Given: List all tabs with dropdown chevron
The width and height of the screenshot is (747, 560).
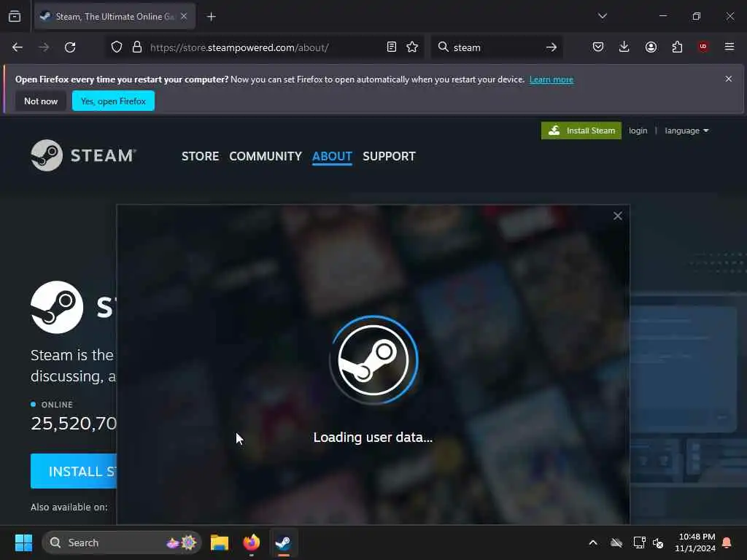Looking at the screenshot, I should tap(602, 16).
